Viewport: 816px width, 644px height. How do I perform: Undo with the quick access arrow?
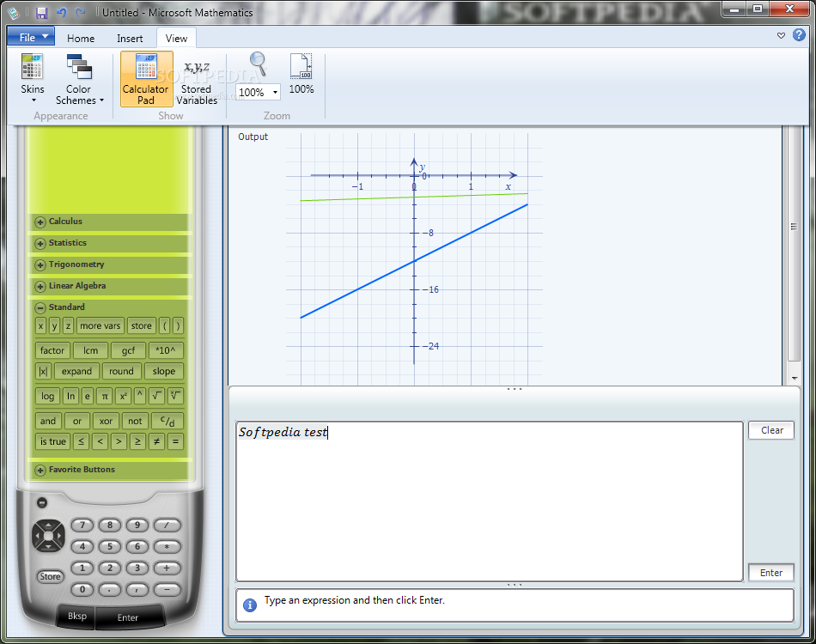[61, 13]
